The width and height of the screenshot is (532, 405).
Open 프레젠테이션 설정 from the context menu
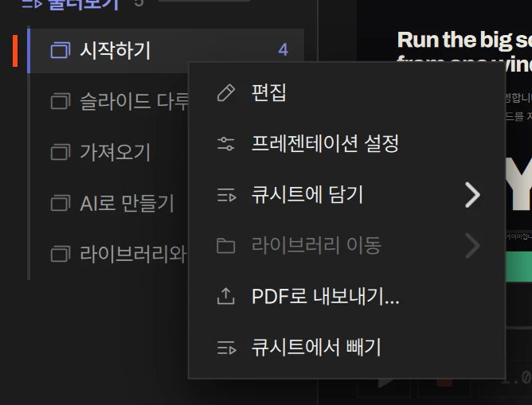(x=346, y=143)
